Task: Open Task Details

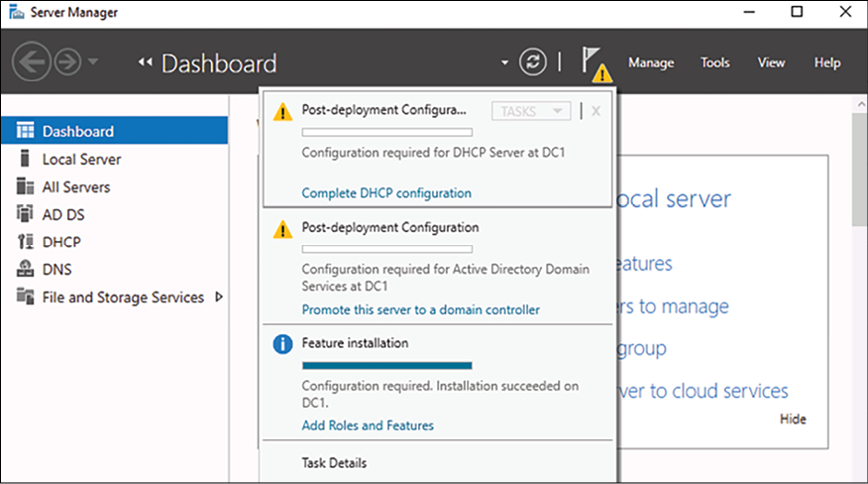Action: pos(334,463)
